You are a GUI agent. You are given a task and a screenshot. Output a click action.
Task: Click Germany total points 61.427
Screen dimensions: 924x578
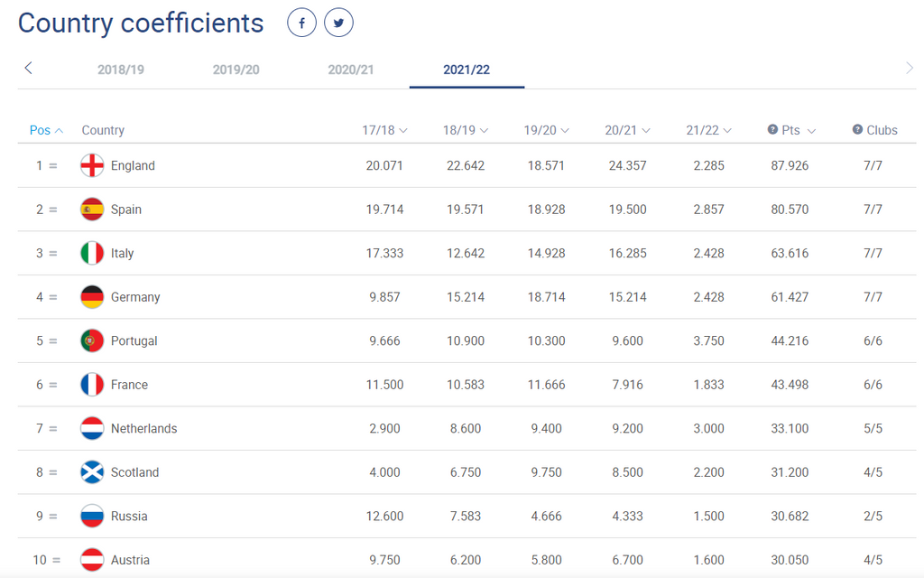click(790, 296)
